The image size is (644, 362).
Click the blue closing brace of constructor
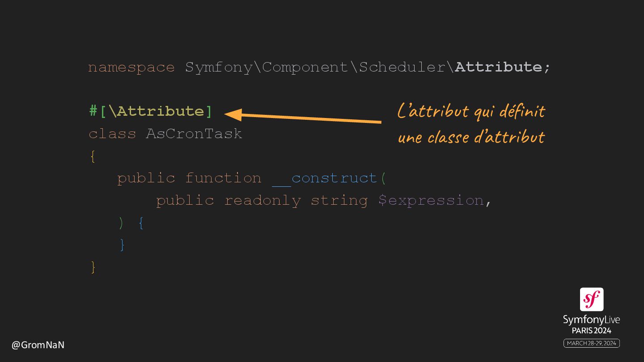(122, 245)
